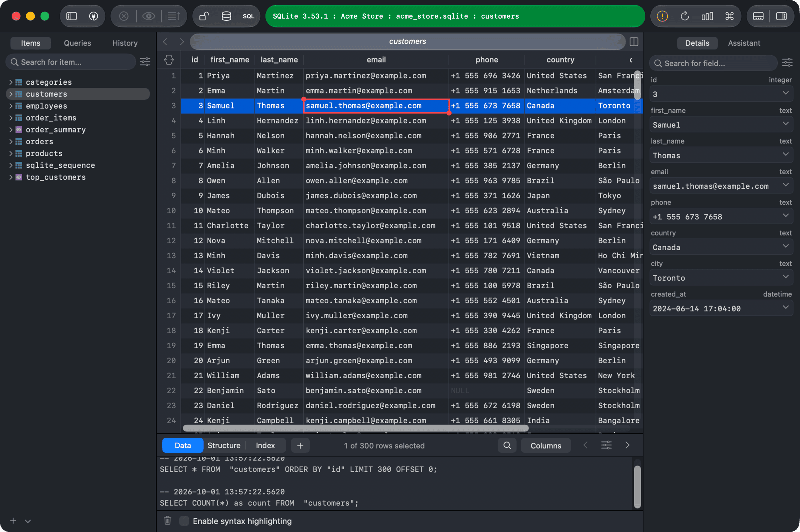Expand the top_customers view tree item
This screenshot has height=532, width=800.
pos(11,177)
